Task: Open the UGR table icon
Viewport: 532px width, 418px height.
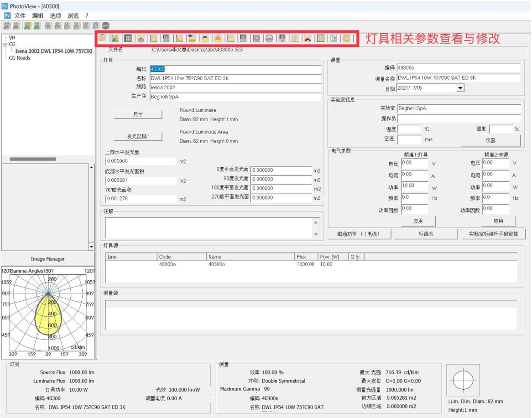Action: coord(167,38)
